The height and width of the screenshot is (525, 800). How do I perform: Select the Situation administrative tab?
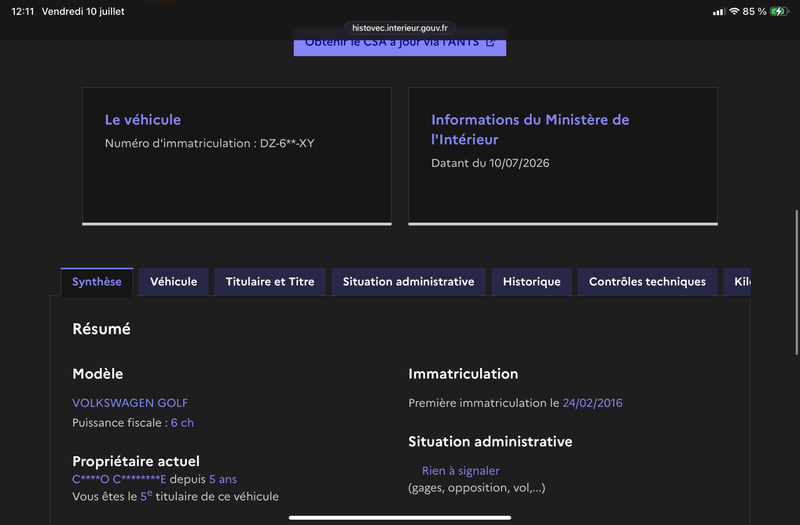[408, 282]
